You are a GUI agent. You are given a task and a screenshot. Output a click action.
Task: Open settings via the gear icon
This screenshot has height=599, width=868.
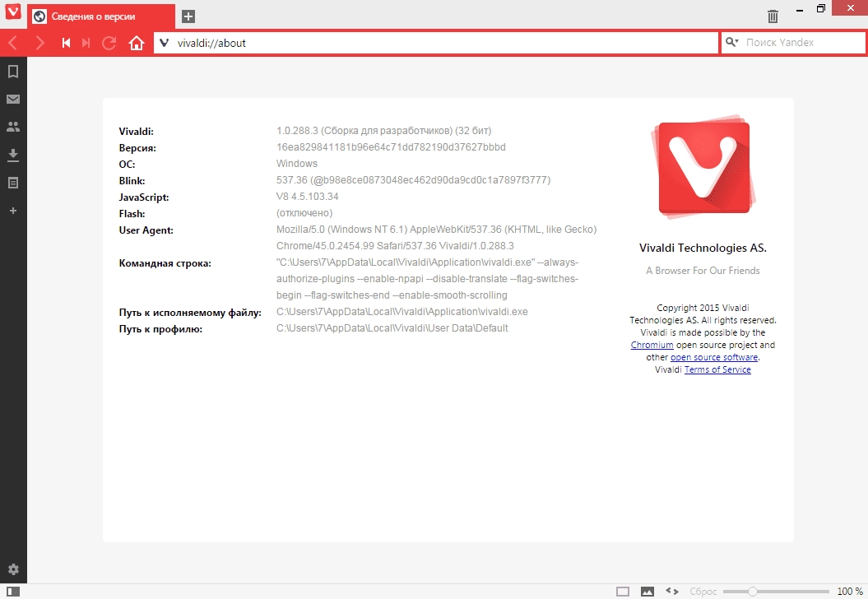point(13,569)
